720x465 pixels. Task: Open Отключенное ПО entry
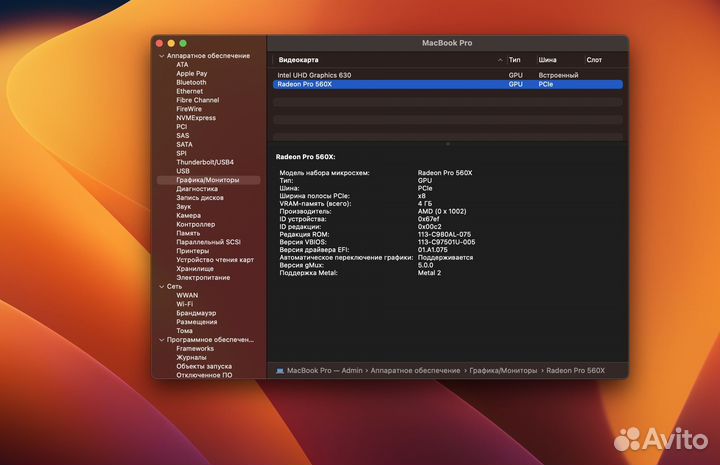[204, 375]
